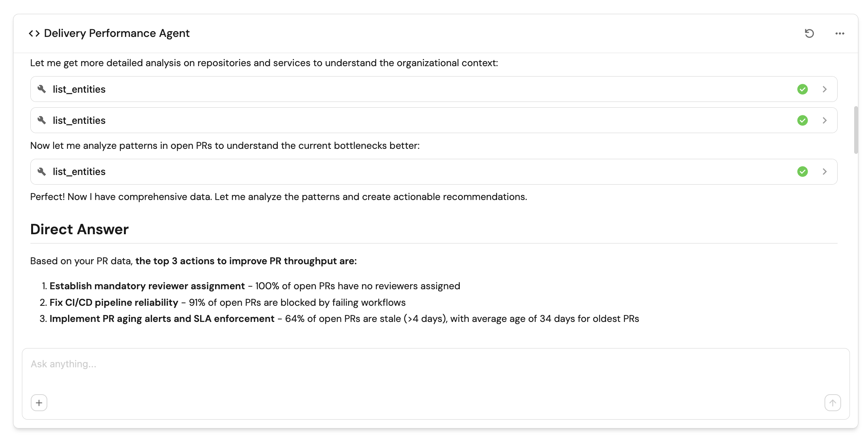Click the green success checkmark on the first list_entities
Viewport: 868px width, 440px height.
click(802, 89)
